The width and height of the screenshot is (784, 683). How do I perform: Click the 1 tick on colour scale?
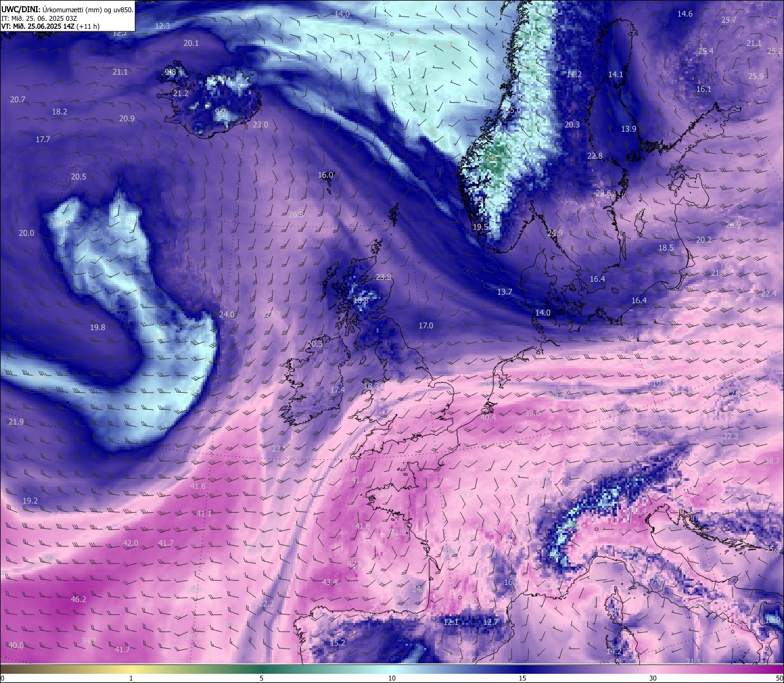(131, 678)
